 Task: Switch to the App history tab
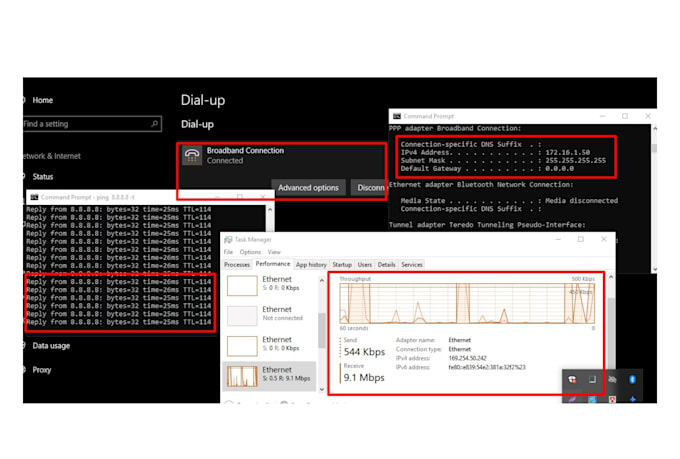(311, 265)
